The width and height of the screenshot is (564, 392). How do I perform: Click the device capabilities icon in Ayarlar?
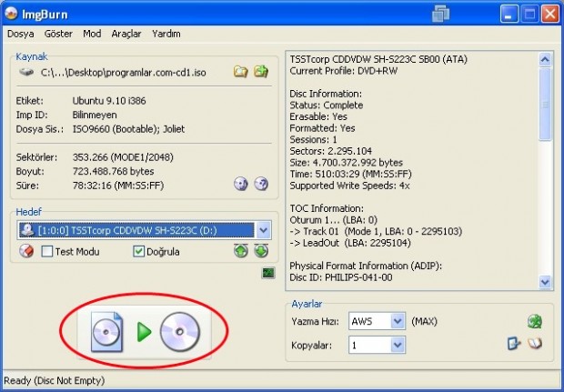pos(514,344)
